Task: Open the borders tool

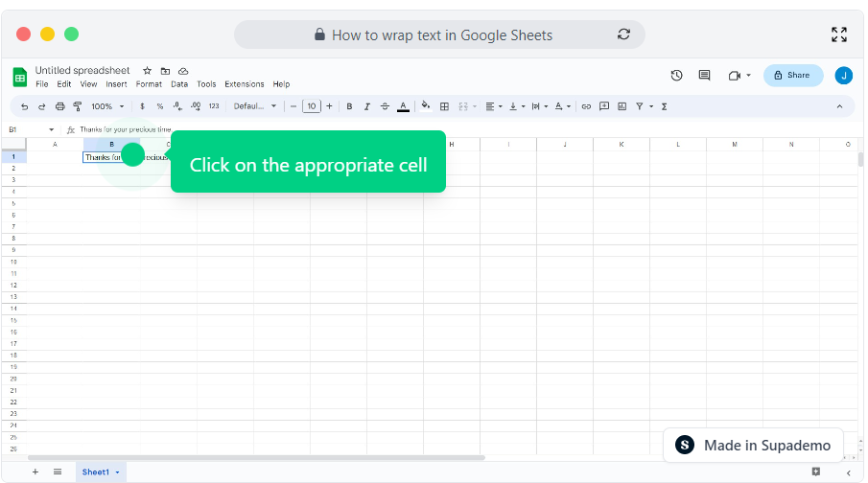Action: (444, 106)
